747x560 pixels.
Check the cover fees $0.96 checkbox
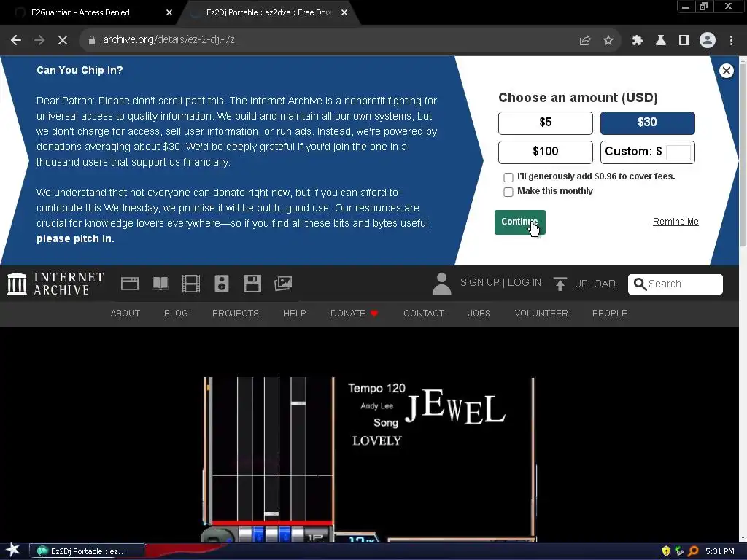tap(508, 177)
